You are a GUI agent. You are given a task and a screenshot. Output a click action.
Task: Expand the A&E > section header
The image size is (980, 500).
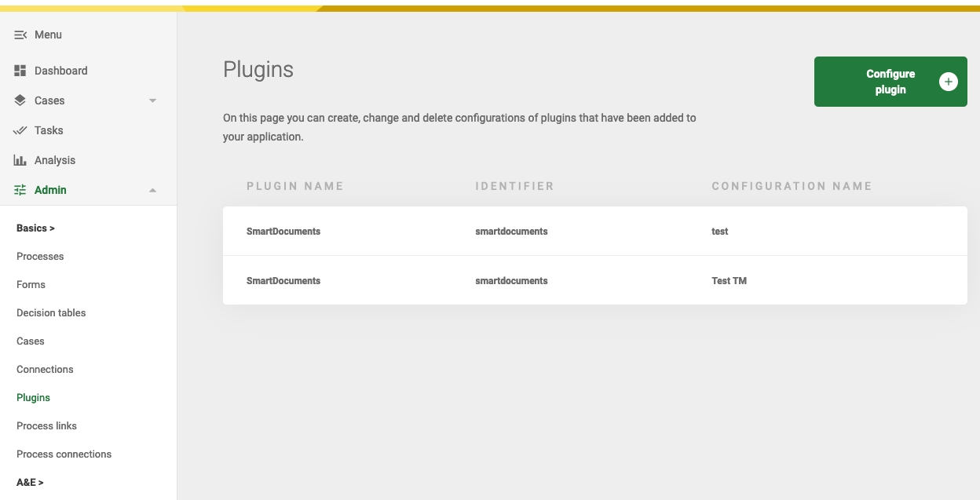30,483
